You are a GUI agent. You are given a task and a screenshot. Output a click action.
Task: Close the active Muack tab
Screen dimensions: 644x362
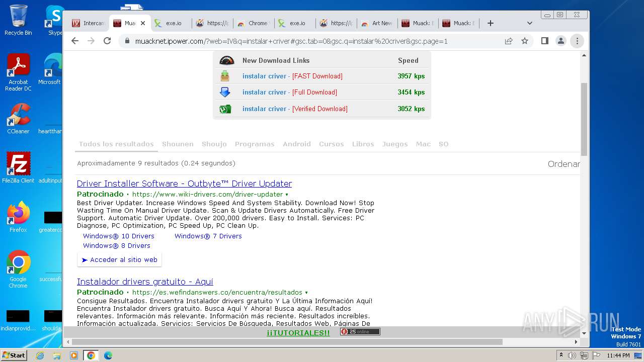pyautogui.click(x=142, y=23)
